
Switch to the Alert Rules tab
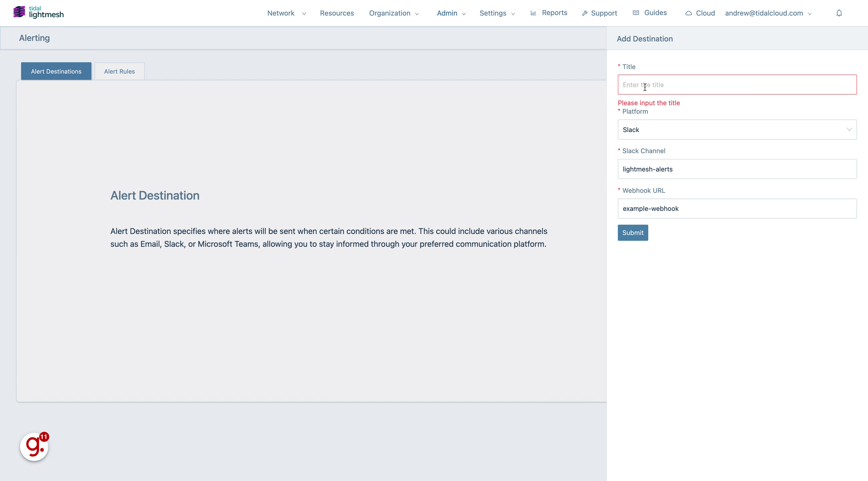(x=119, y=71)
